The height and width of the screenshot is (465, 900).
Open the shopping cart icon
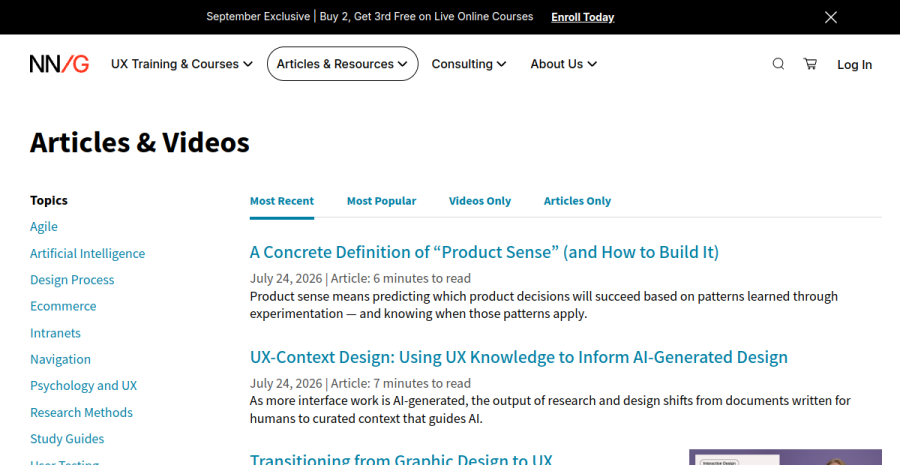[810, 64]
